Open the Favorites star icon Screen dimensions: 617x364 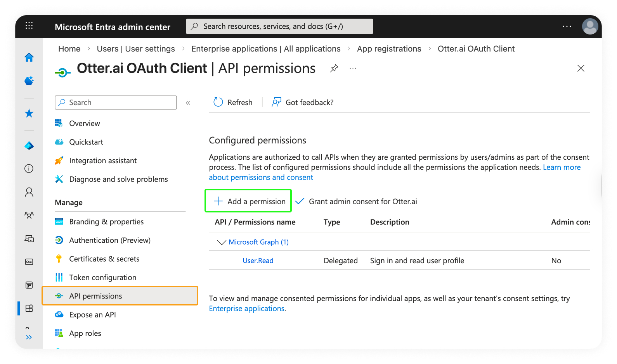(29, 113)
